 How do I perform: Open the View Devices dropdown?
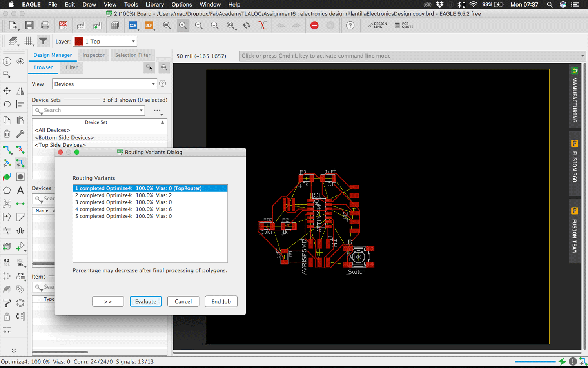(x=105, y=84)
